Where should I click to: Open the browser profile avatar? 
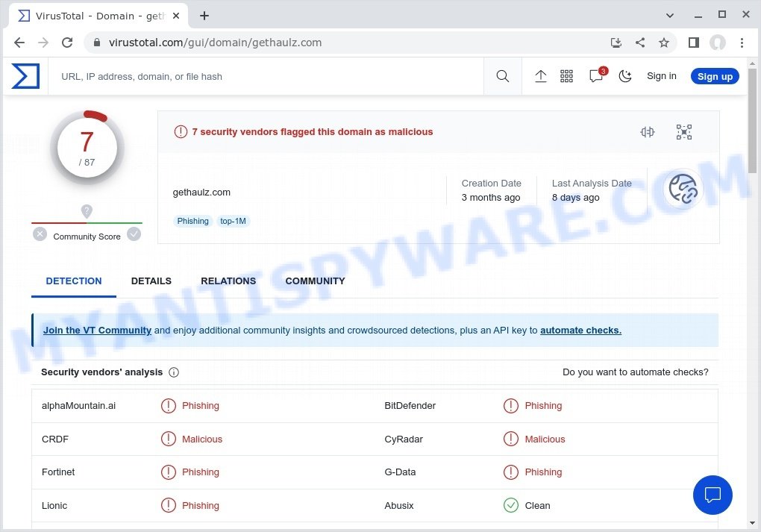point(717,43)
